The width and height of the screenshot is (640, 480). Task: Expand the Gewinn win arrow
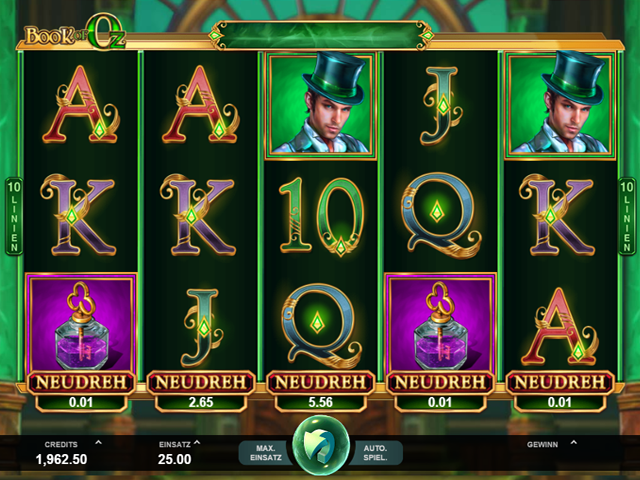point(573,442)
